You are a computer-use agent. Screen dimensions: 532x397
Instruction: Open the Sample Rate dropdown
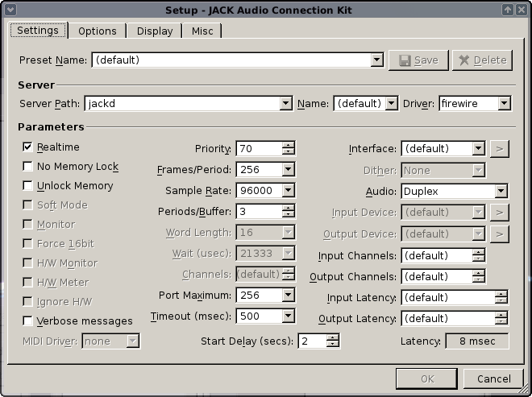(288, 190)
